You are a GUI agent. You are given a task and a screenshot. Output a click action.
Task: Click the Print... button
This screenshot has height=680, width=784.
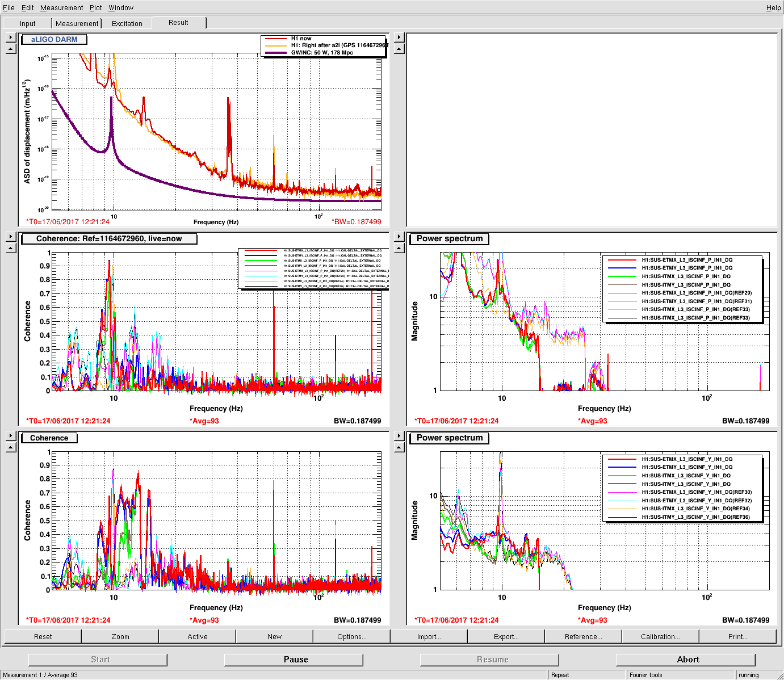click(738, 636)
